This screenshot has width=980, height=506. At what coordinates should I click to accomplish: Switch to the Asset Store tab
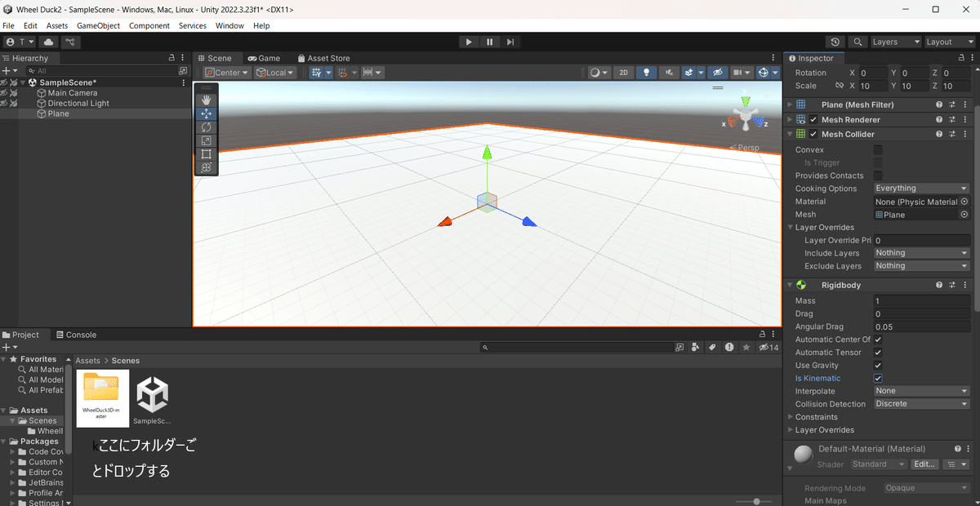click(323, 58)
